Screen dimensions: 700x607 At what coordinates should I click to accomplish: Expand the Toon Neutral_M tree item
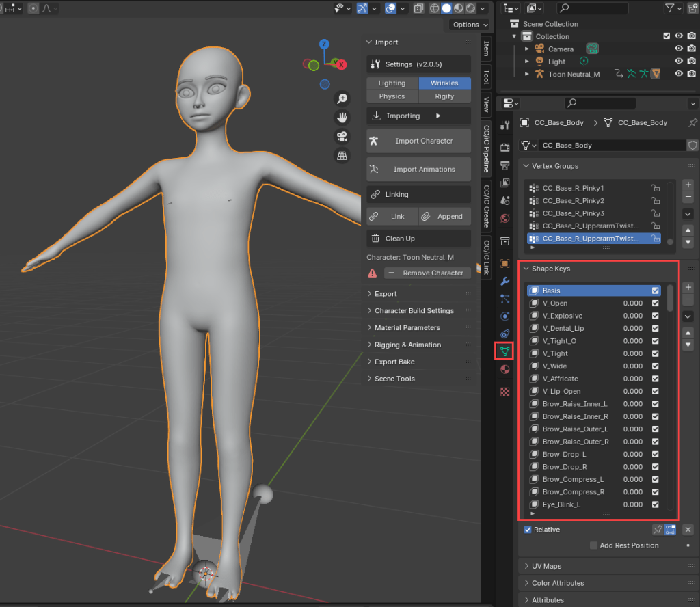[526, 74]
